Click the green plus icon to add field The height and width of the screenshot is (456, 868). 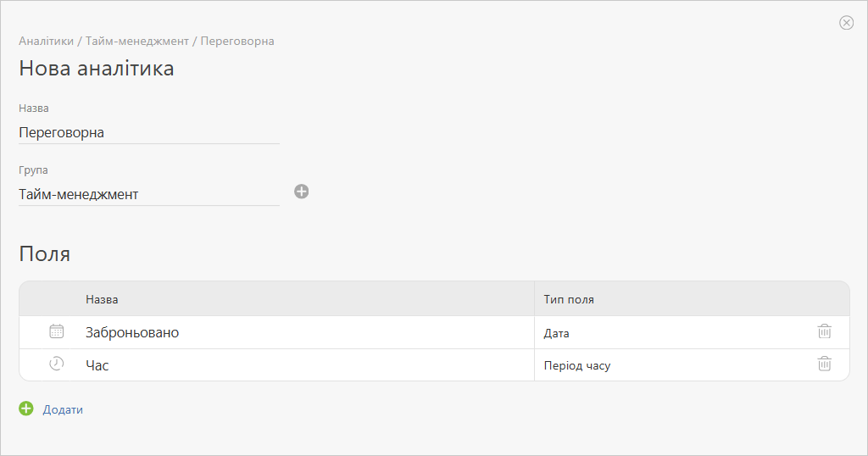(26, 409)
